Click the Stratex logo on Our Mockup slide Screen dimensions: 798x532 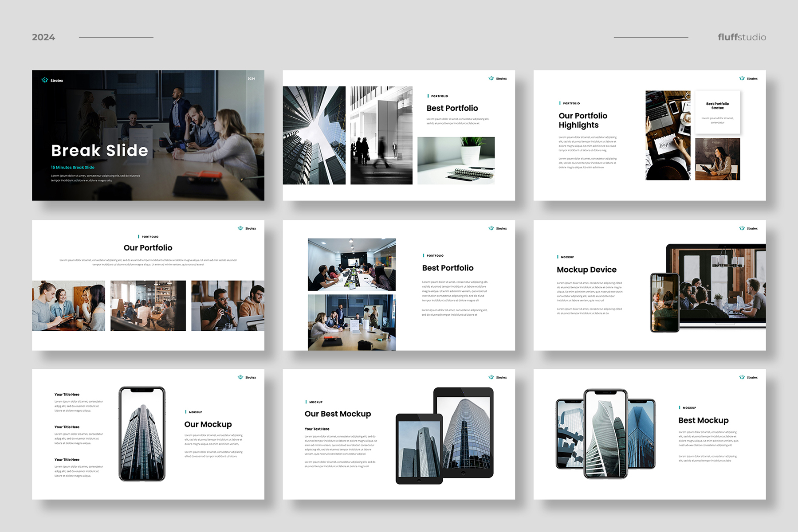(247, 377)
